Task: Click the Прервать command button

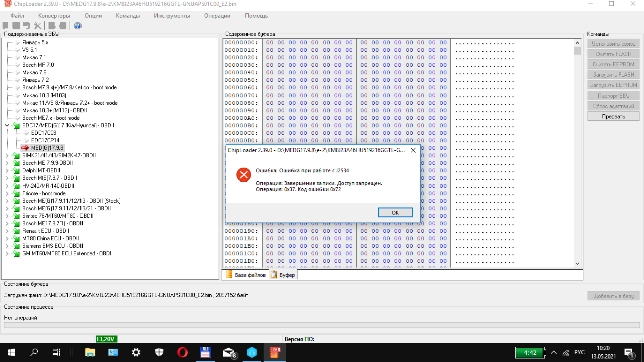Action: (x=613, y=116)
